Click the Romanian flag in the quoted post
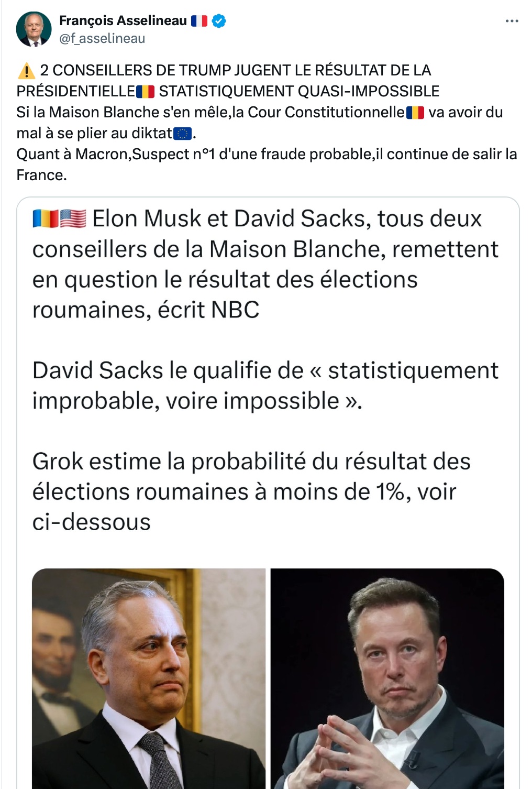This screenshot has width=532, height=789. (x=46, y=218)
